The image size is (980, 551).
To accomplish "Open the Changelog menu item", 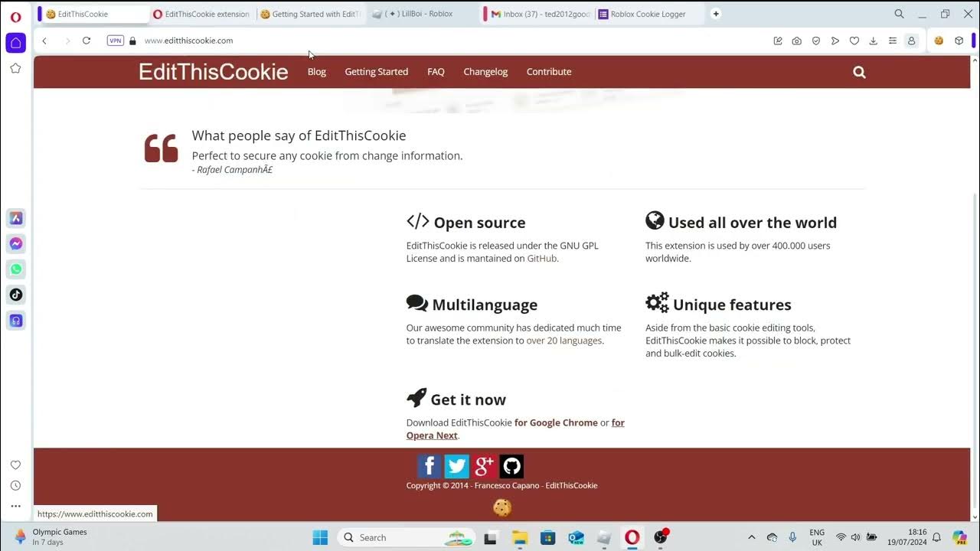I will tap(485, 72).
